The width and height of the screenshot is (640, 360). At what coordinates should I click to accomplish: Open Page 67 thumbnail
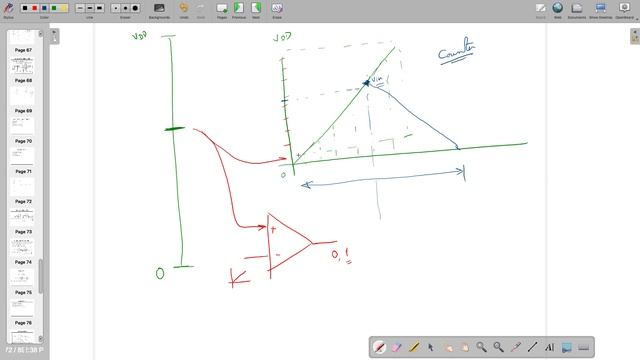[x=23, y=65]
